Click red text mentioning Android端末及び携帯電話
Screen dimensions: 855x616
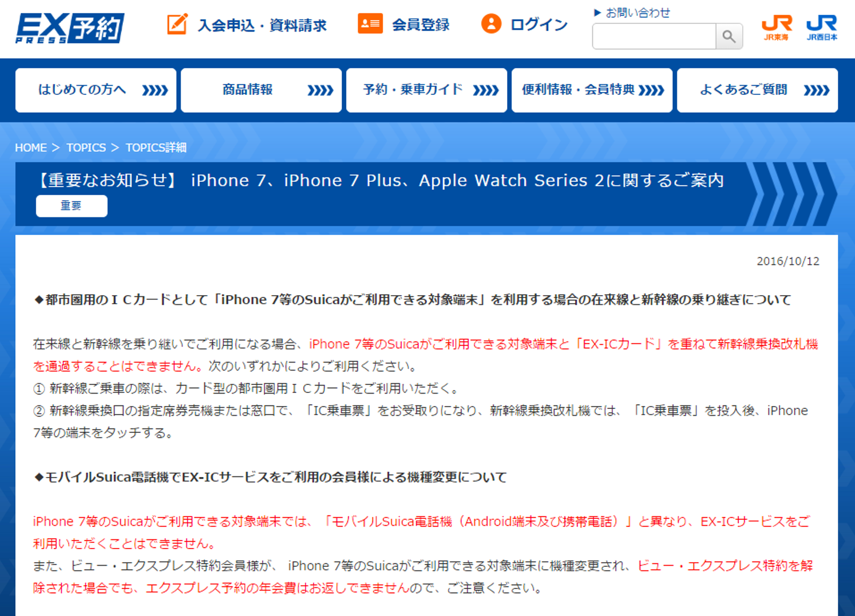(422, 532)
